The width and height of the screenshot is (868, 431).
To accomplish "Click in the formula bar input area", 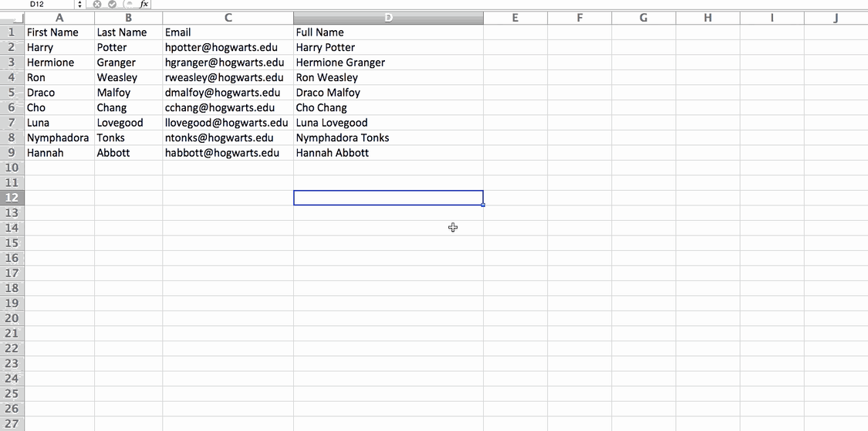I will [x=509, y=4].
